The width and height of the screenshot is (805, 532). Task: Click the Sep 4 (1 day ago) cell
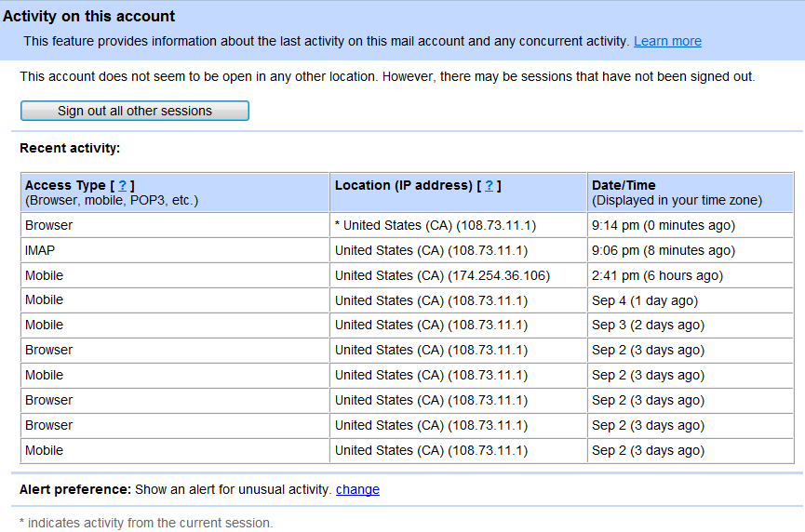690,300
